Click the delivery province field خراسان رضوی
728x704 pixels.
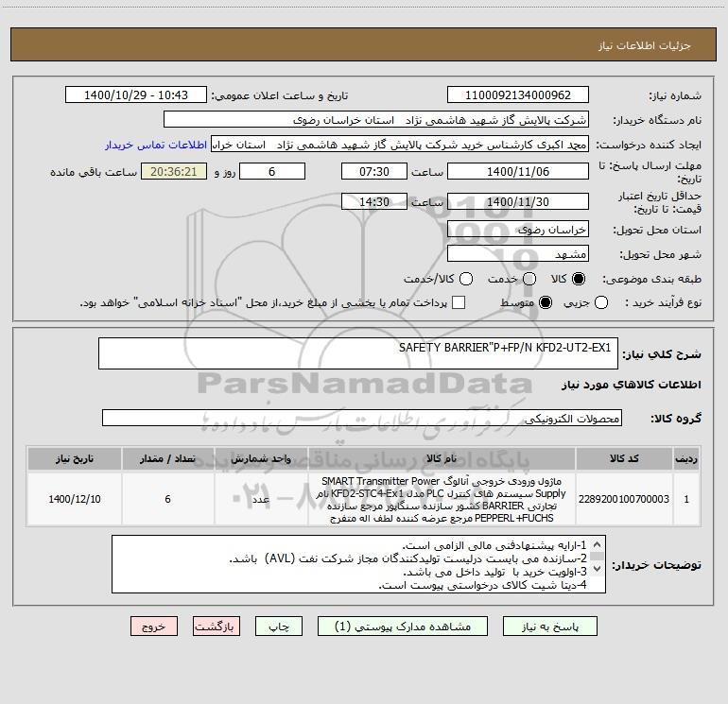518,229
